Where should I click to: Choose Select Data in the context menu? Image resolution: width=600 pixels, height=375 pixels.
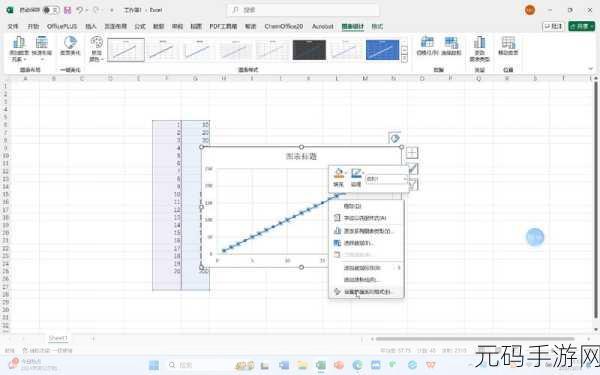coord(366,243)
